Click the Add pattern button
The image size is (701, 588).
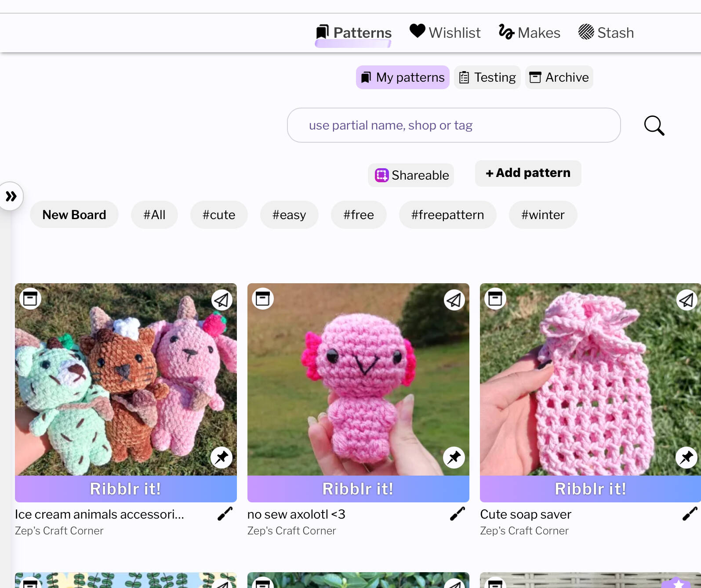(x=528, y=173)
